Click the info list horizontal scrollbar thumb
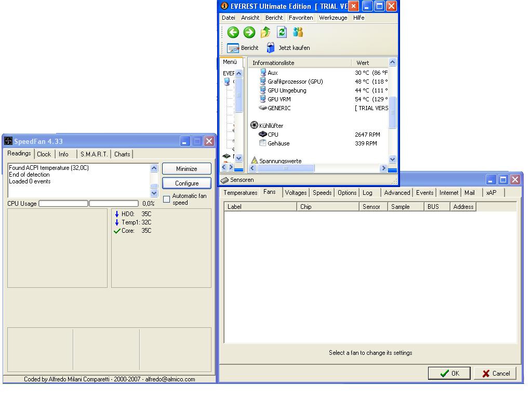532x399 pixels. (x=286, y=168)
